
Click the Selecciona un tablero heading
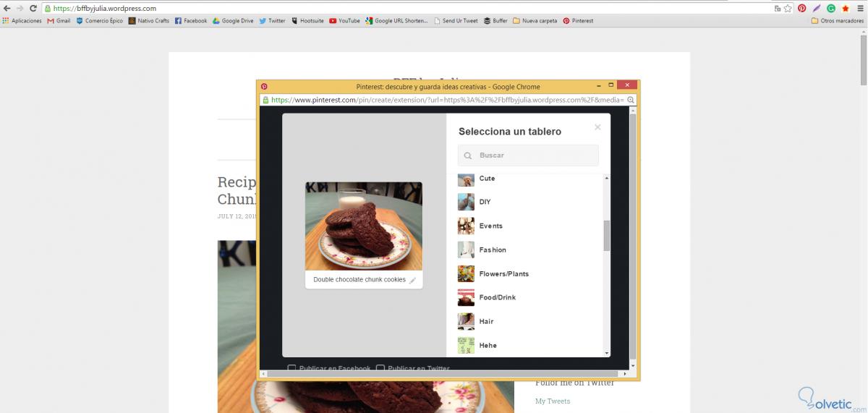click(510, 132)
